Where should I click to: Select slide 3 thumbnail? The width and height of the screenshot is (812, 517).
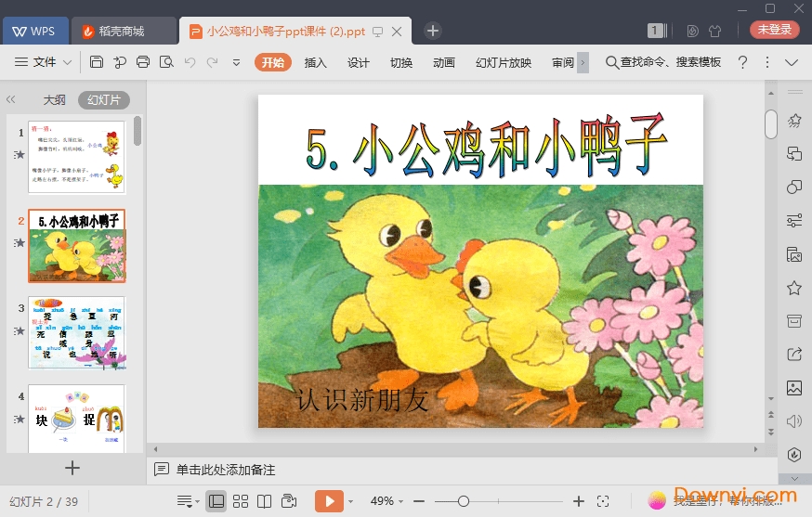click(x=76, y=332)
